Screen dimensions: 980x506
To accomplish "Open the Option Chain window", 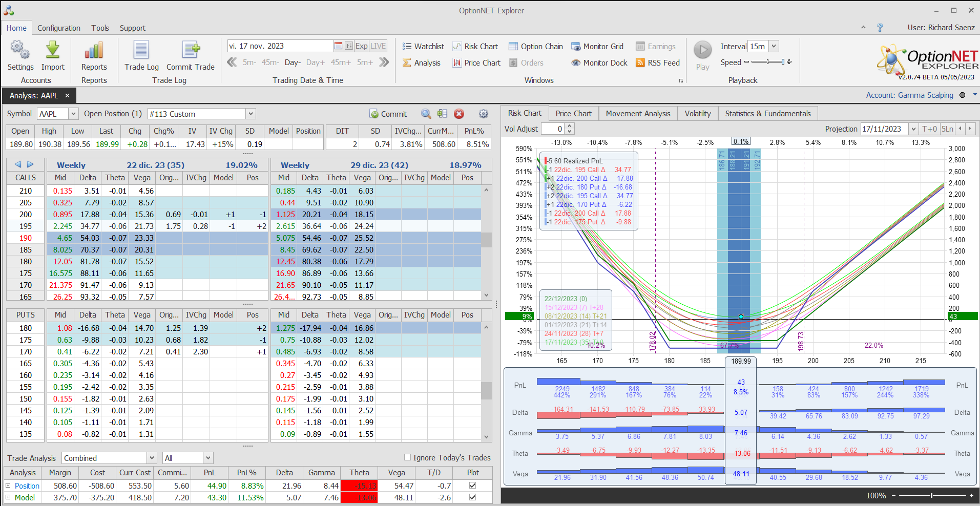I will tap(535, 47).
